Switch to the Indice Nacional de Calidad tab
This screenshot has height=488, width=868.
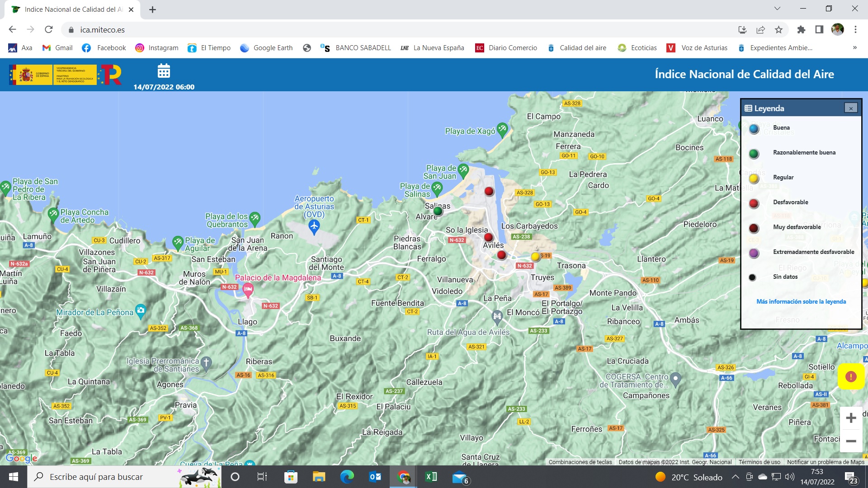pos(72,9)
